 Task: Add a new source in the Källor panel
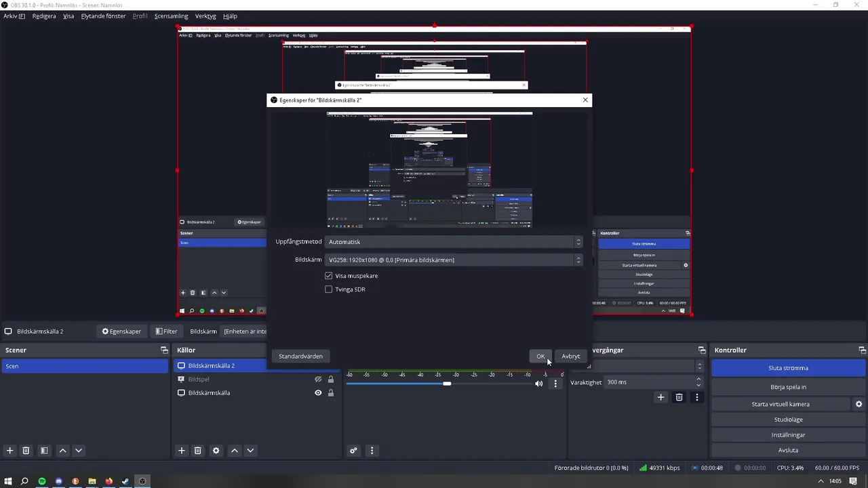pos(181,451)
